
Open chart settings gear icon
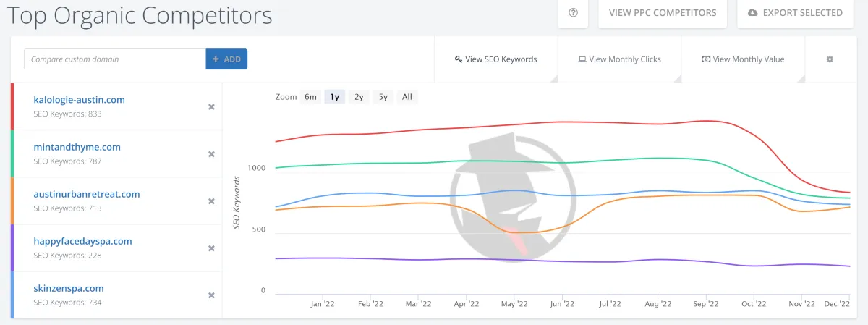pos(830,59)
